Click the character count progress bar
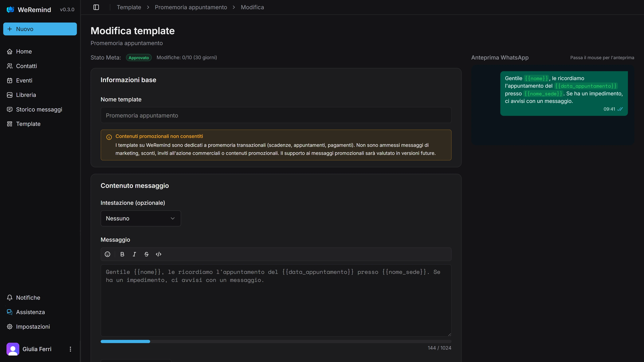 (276, 342)
